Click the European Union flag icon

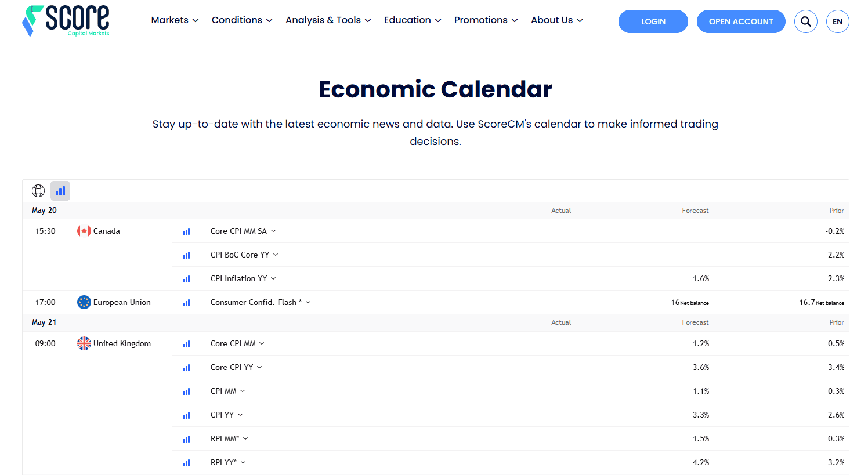tap(84, 302)
